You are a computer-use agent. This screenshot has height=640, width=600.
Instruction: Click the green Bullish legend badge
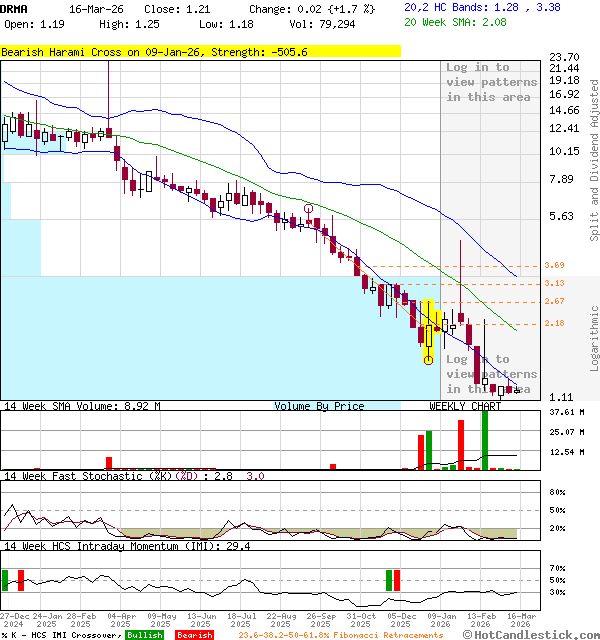(x=145, y=635)
